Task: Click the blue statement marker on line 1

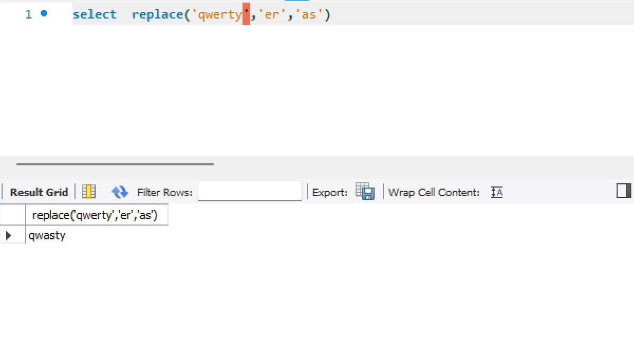Action: [44, 14]
